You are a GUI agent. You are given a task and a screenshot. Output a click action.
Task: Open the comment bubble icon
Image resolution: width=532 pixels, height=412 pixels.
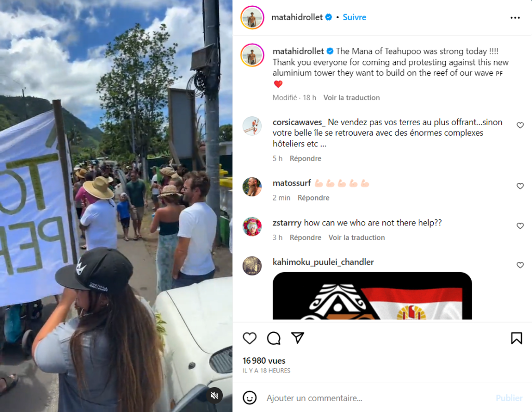coord(273,338)
